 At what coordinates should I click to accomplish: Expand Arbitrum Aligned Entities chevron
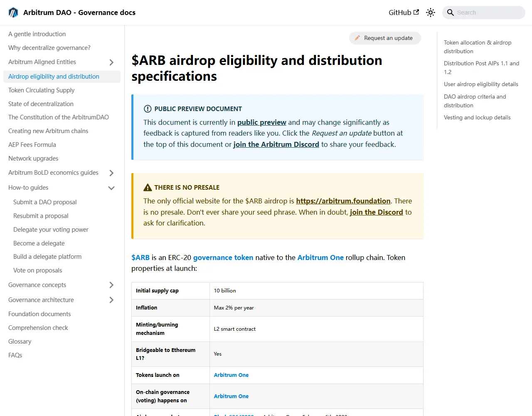click(x=111, y=62)
